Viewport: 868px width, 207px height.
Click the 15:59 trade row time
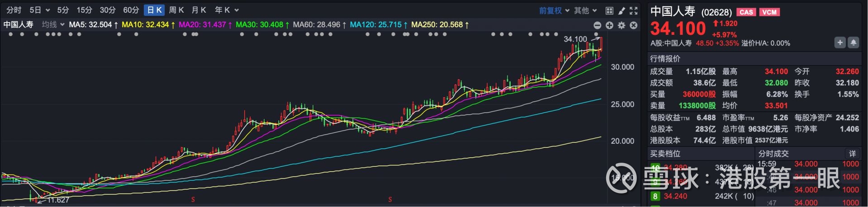(x=767, y=164)
